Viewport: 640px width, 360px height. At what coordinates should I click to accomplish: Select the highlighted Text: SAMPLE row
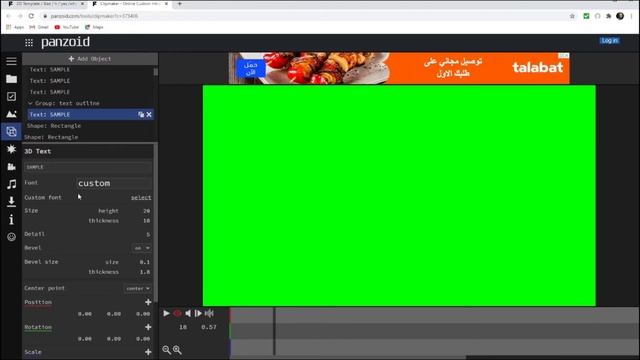point(90,115)
